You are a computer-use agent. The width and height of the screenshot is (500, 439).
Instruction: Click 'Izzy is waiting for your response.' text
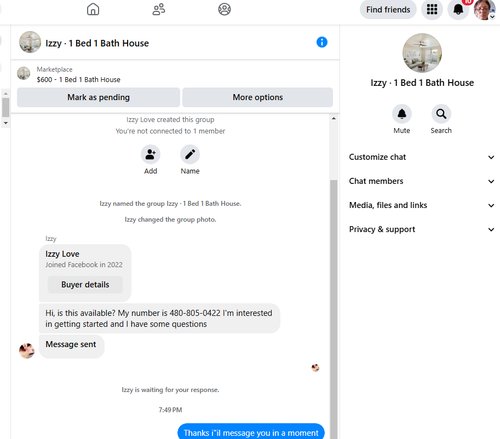pyautogui.click(x=170, y=390)
